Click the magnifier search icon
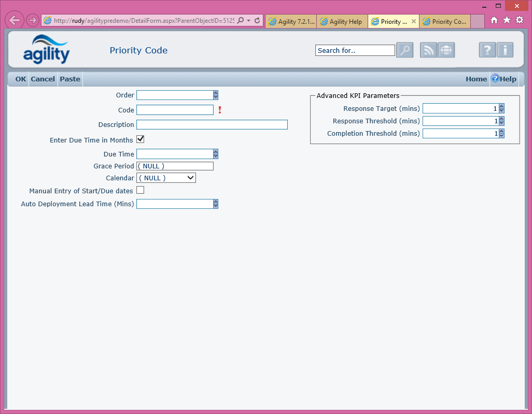The height and width of the screenshot is (414, 532). point(405,50)
